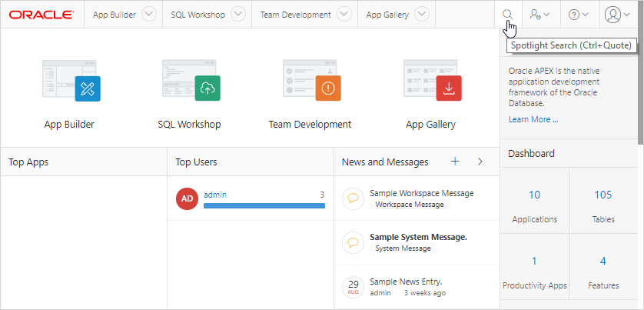This screenshot has height=310, width=644.
Task: Select Team Development in top menu
Action: [295, 15]
